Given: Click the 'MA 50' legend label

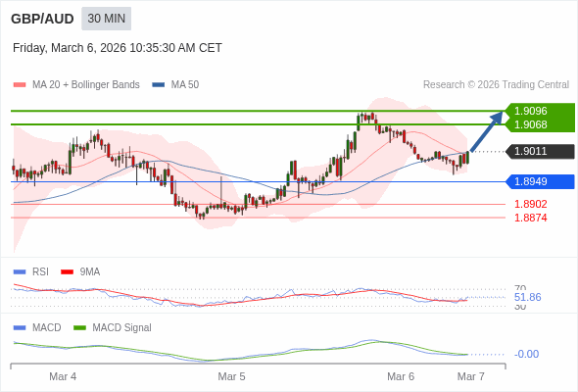Looking at the screenshot, I should (185, 85).
